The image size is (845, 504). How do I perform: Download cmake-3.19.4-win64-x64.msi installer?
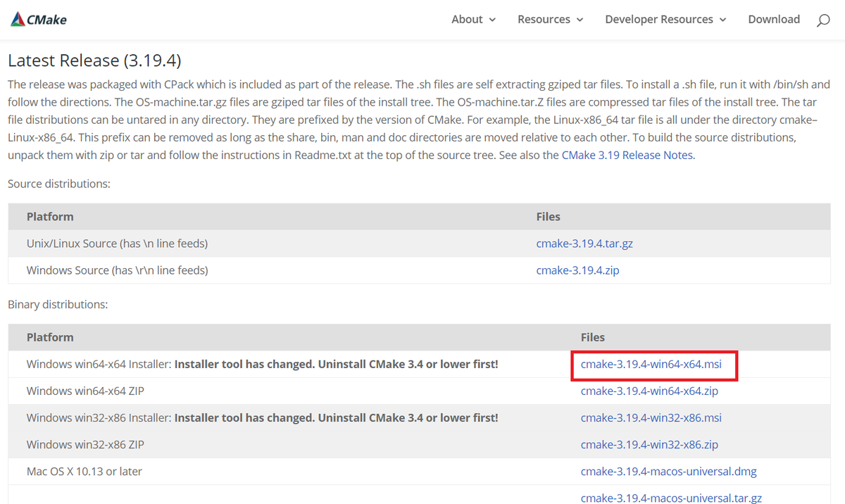click(x=651, y=365)
